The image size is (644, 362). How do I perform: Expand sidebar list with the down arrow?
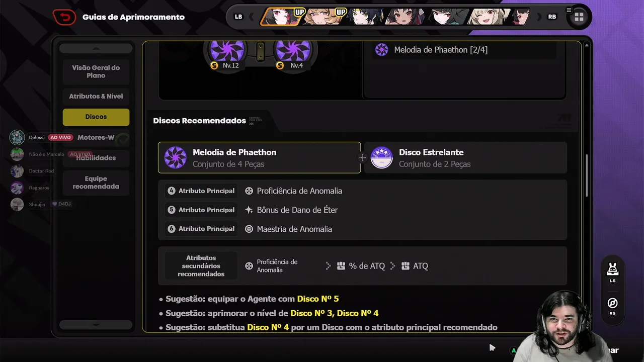click(96, 325)
